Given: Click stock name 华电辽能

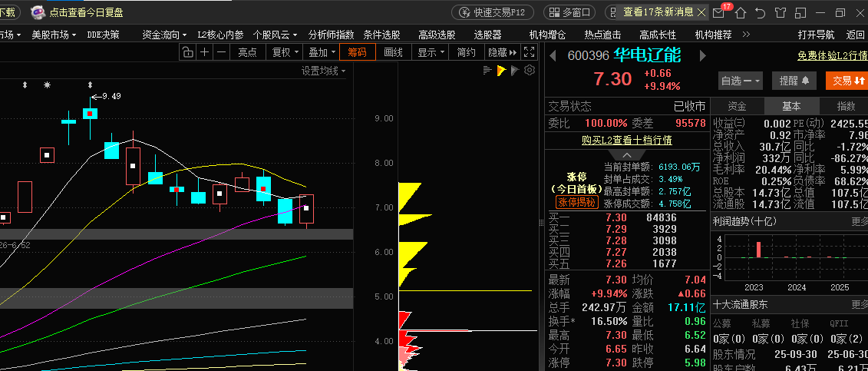Looking at the screenshot, I should point(647,55).
